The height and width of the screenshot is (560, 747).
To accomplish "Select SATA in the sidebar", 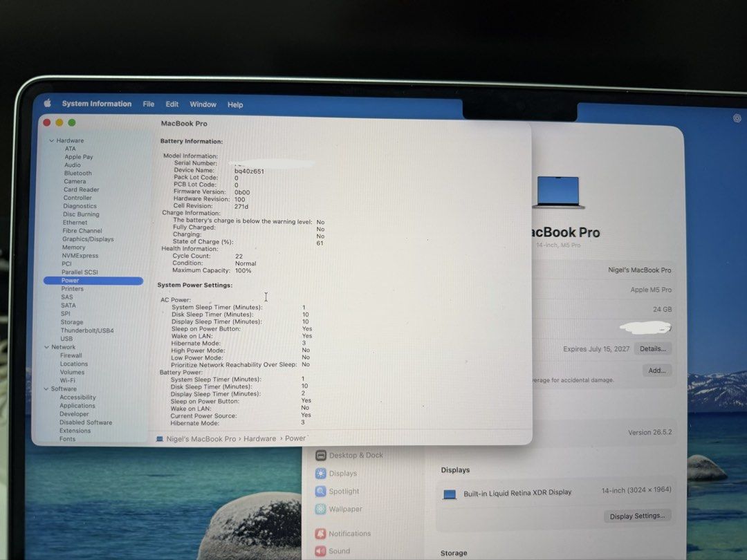I will coord(68,306).
